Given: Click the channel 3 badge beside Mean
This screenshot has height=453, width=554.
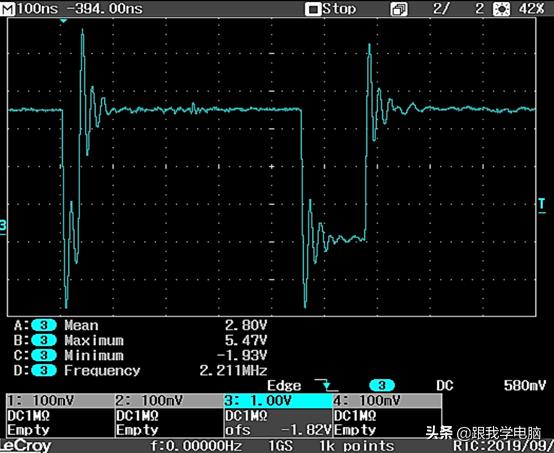Looking at the screenshot, I should coord(44,325).
